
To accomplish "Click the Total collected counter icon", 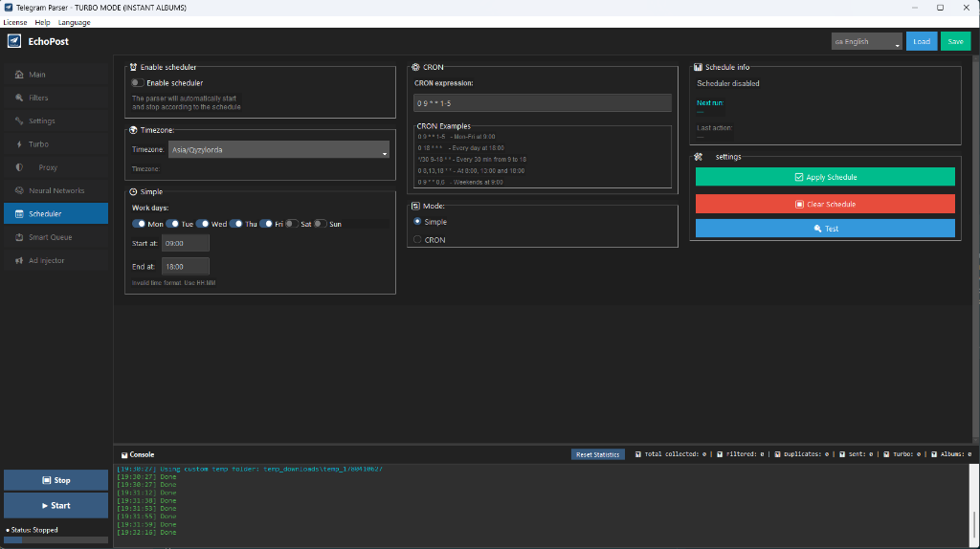I will click(638, 454).
